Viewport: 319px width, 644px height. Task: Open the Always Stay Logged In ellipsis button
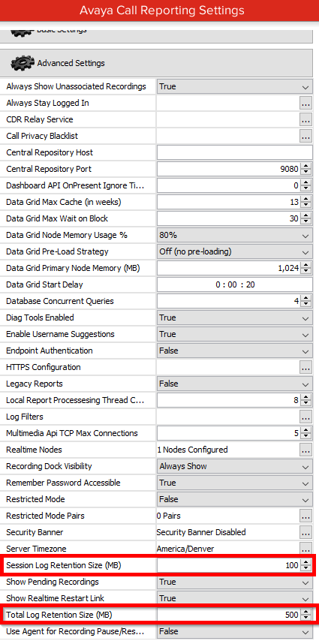click(x=305, y=103)
